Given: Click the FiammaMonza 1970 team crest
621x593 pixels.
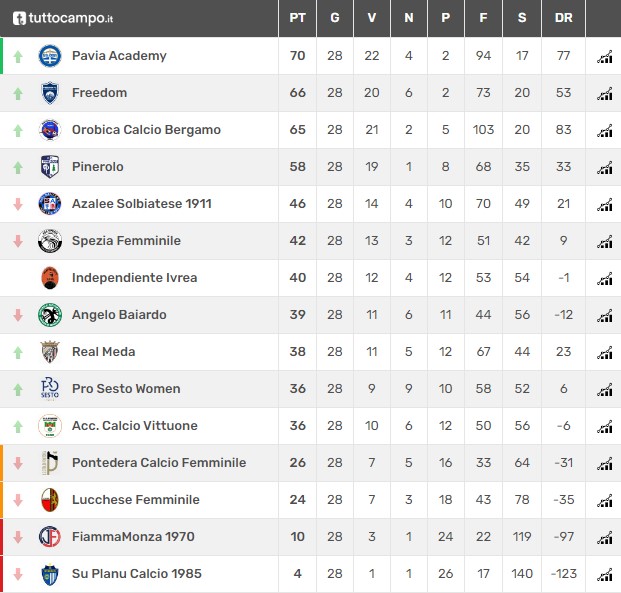Looking at the screenshot, I should [50, 536].
